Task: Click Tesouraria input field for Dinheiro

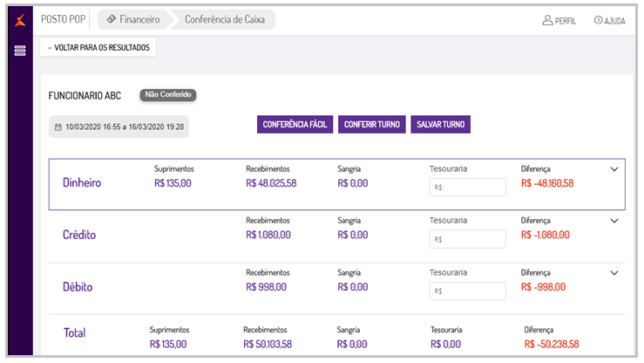Action: (467, 187)
